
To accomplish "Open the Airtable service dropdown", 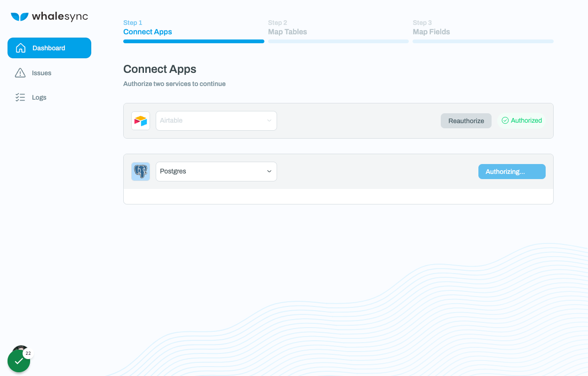I will 216,120.
